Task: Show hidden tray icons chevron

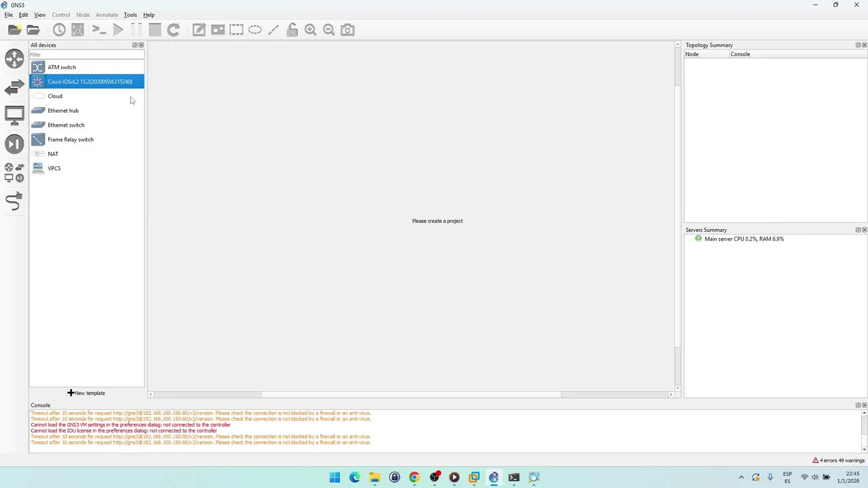Action: click(741, 477)
